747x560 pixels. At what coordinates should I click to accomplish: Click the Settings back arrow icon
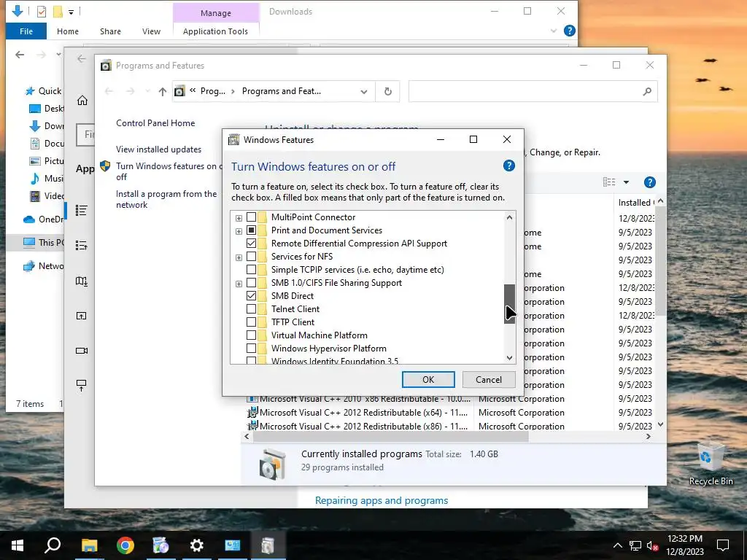(82, 58)
